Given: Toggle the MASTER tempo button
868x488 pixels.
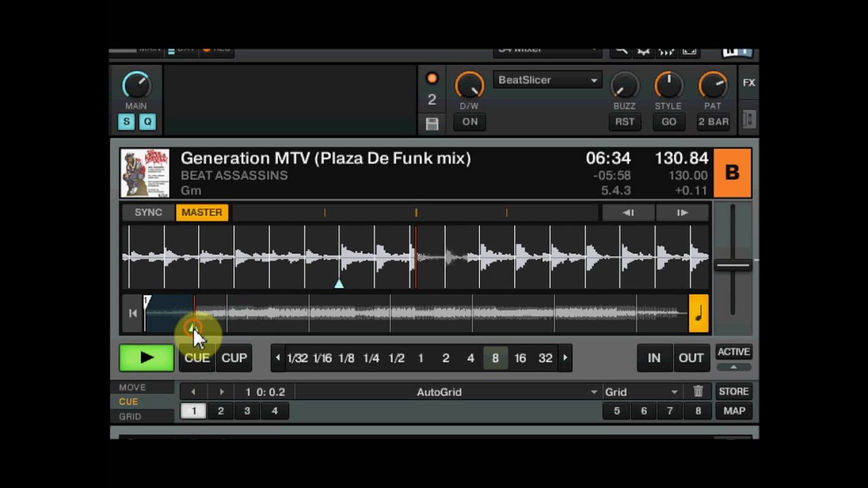Looking at the screenshot, I should tap(201, 213).
